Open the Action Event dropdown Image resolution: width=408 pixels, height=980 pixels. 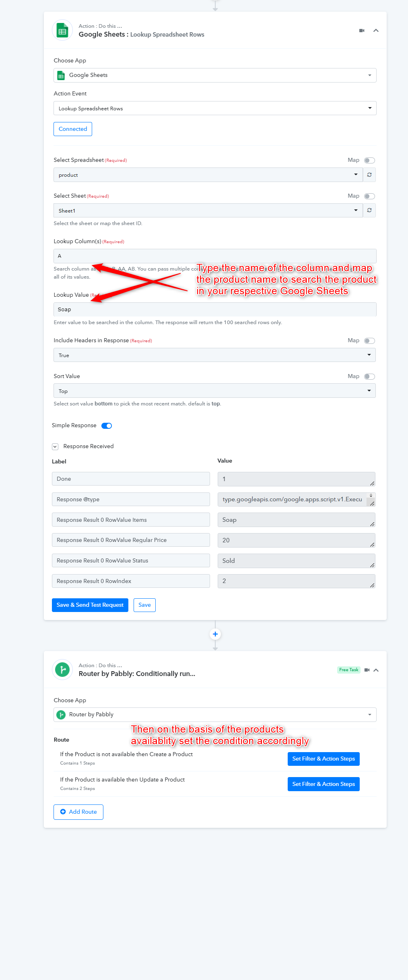(215, 108)
